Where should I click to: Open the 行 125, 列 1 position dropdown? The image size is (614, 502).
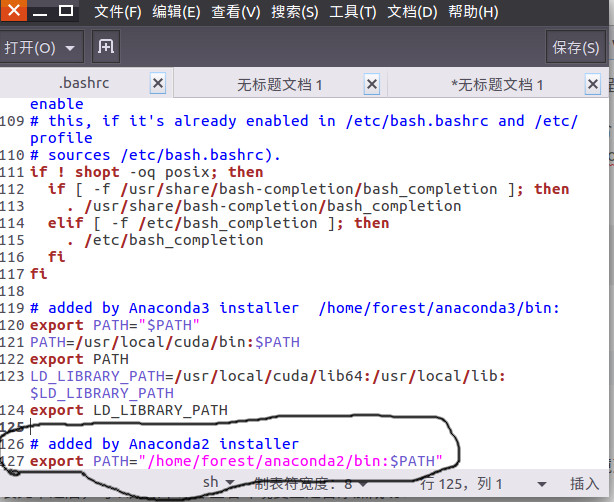[483, 484]
